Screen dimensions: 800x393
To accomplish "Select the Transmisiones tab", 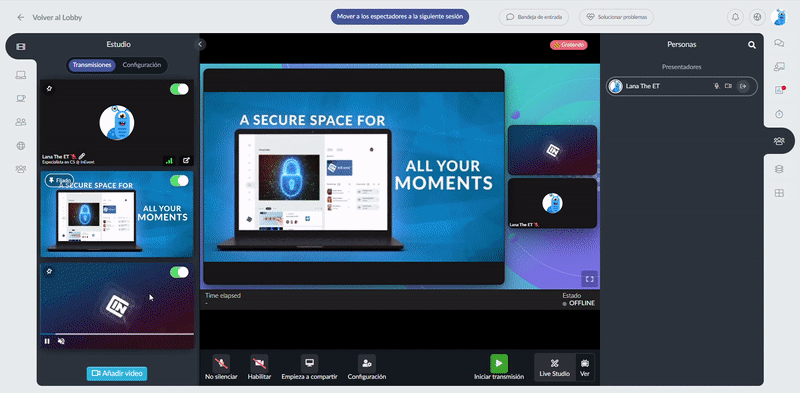I will 92,65.
